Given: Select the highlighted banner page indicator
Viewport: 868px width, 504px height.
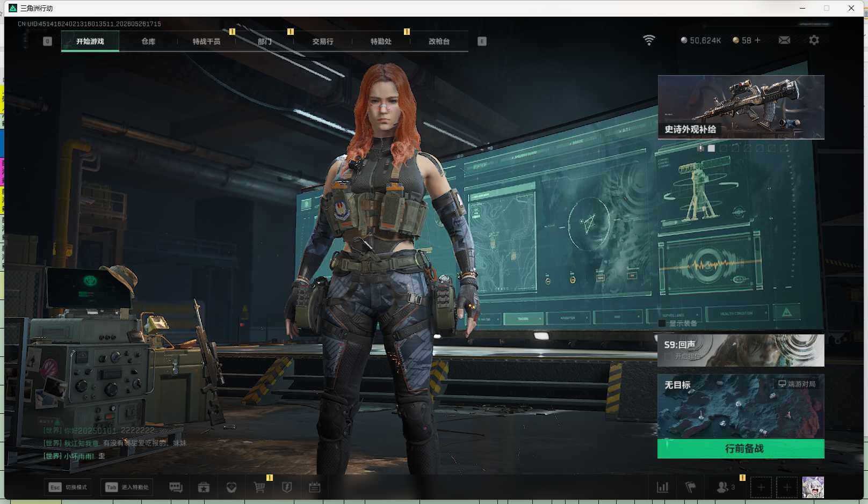Looking at the screenshot, I should pyautogui.click(x=712, y=148).
